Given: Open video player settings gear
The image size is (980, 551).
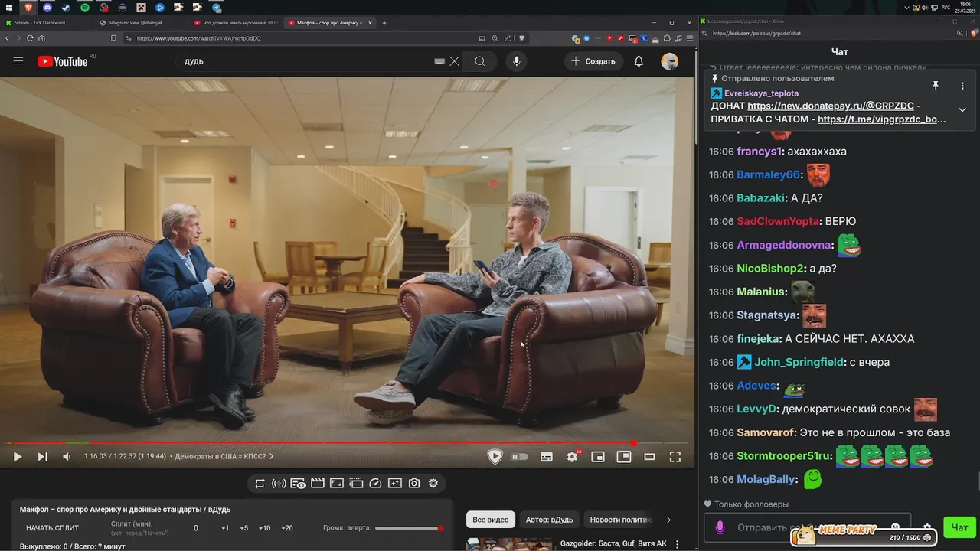Looking at the screenshot, I should tap(572, 457).
